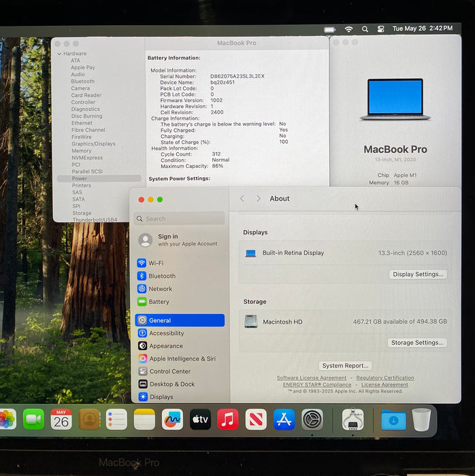This screenshot has width=475, height=476.
Task: Select Card Reader in System Information sidebar
Action: click(86, 95)
